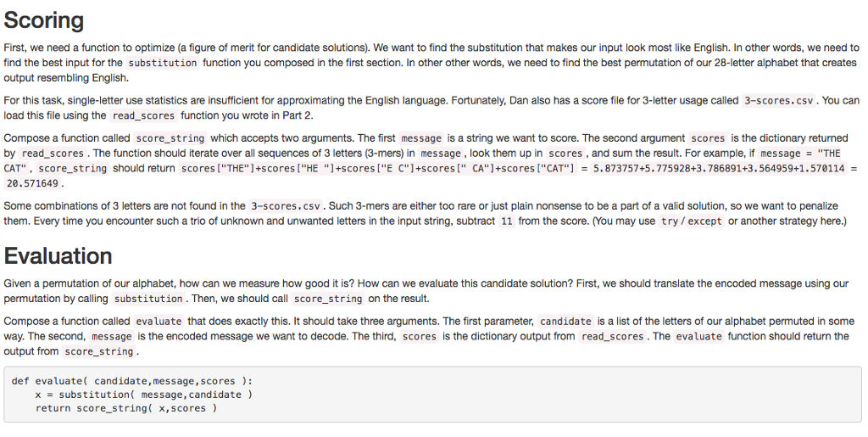Screen dimensions: 868x437
Task: Click the Evaluation section heading
Action: coord(58,256)
